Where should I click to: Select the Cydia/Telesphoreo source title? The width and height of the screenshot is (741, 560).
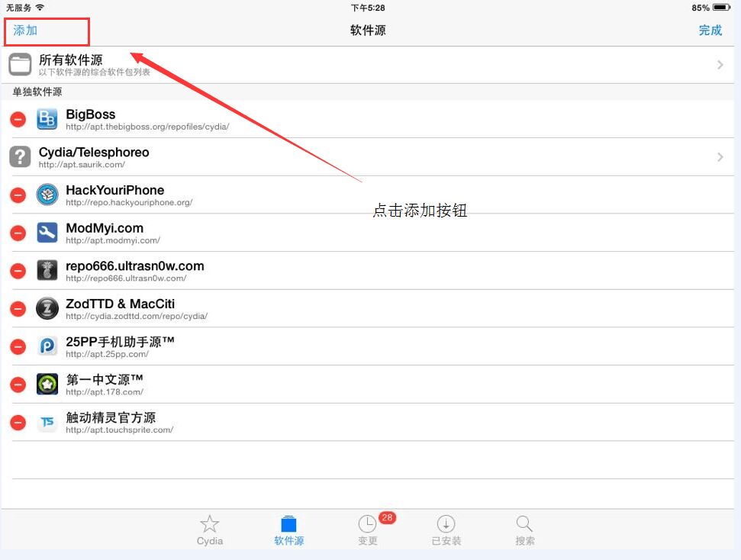94,152
